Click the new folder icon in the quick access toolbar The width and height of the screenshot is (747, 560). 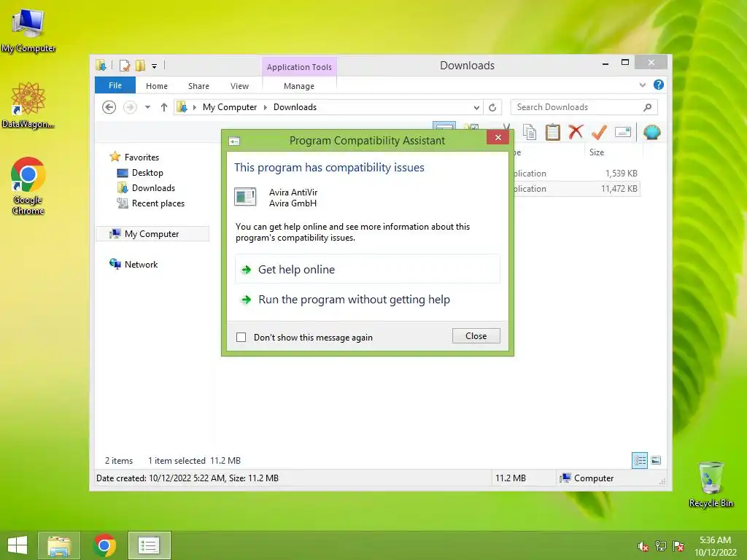pos(140,65)
